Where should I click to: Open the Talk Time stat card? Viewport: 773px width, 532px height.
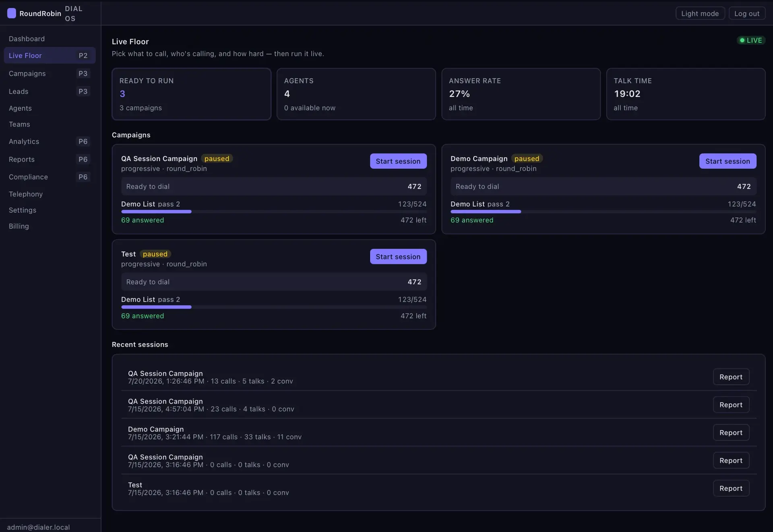(686, 94)
